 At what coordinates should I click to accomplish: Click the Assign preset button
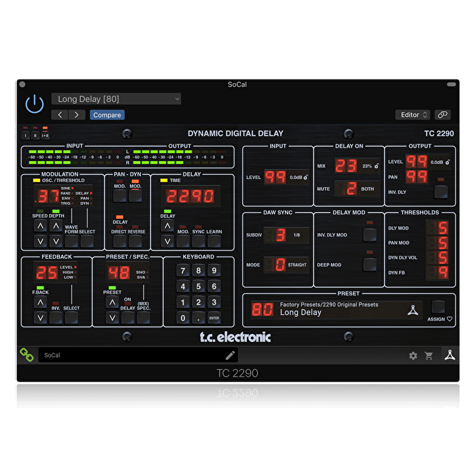(438, 307)
